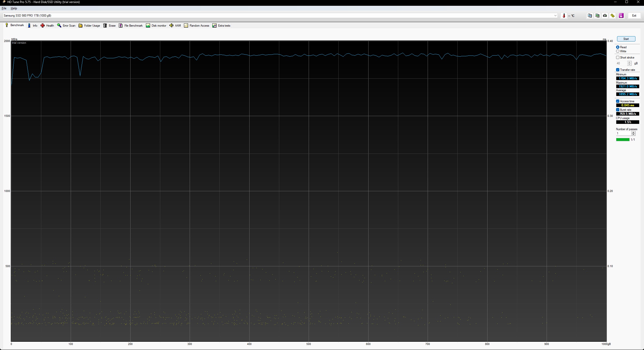Click the purple down arrow icon
Screen dimensions: 644x350
[621, 16]
